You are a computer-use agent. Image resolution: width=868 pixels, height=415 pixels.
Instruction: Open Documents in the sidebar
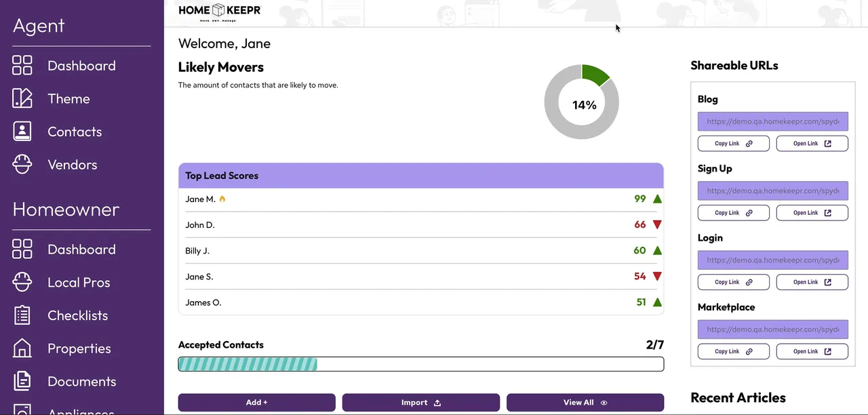click(x=81, y=382)
